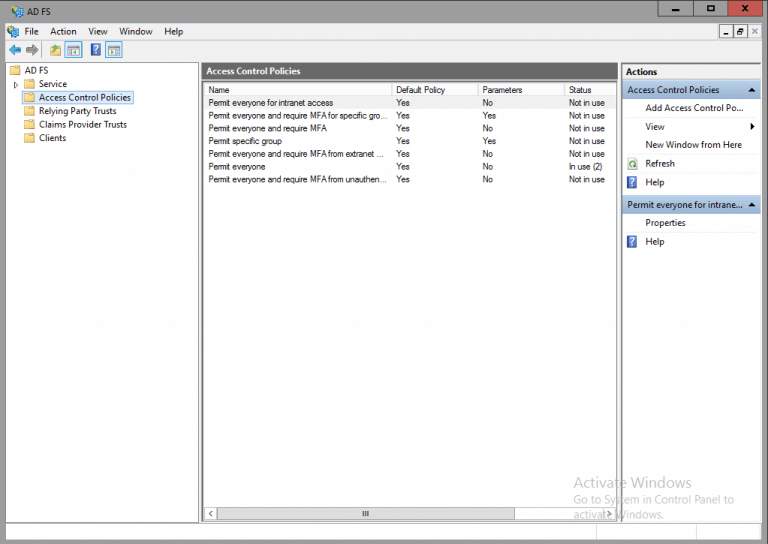The image size is (768, 544).
Task: Click the Service folder icon
Action: pyautogui.click(x=30, y=84)
